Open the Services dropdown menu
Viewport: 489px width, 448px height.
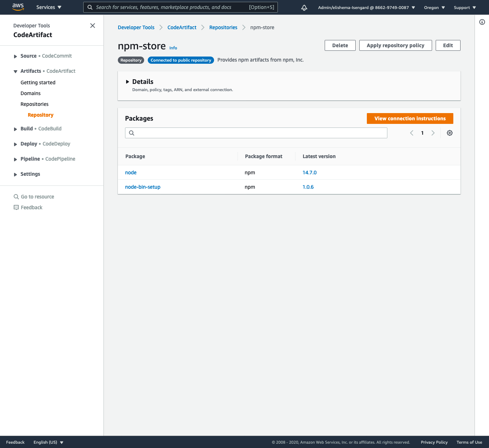pyautogui.click(x=49, y=7)
